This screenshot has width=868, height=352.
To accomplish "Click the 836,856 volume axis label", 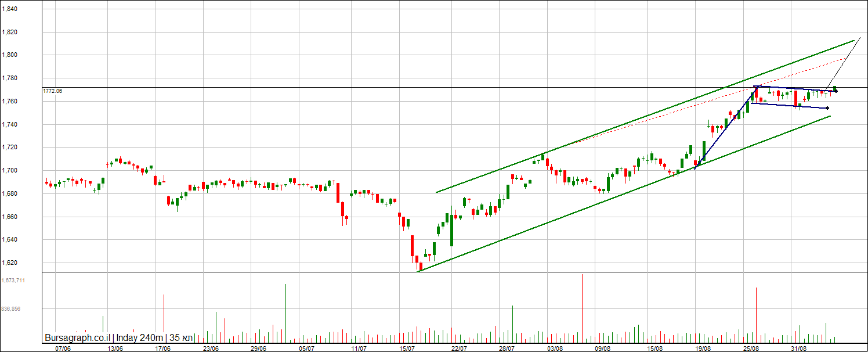I will tap(10, 309).
